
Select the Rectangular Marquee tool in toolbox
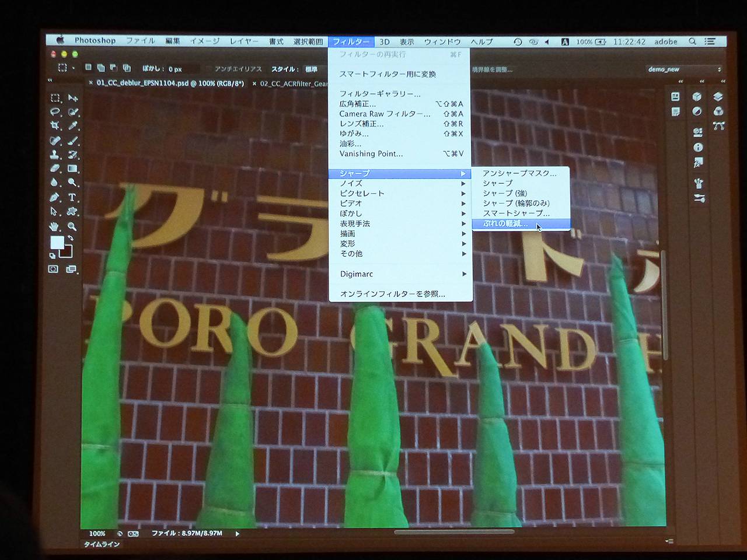[55, 98]
